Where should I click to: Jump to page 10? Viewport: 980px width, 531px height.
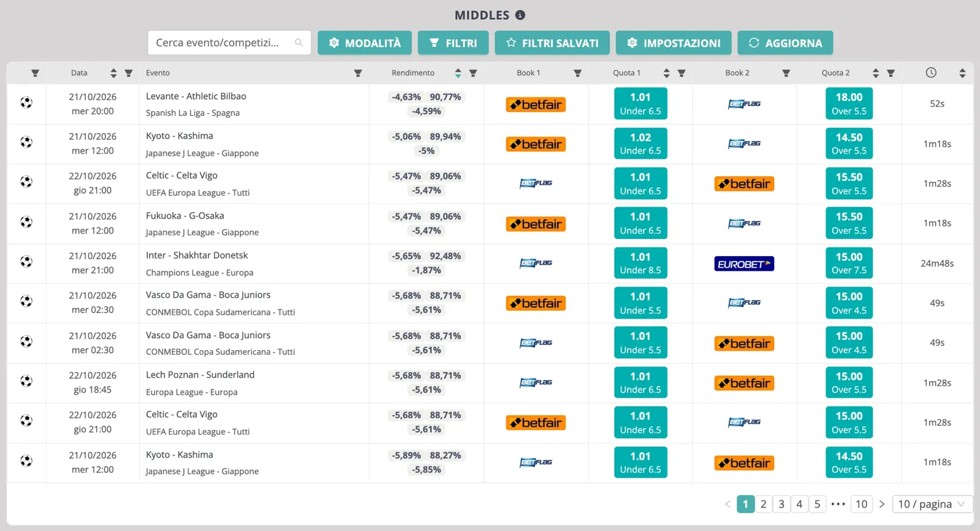point(861,504)
